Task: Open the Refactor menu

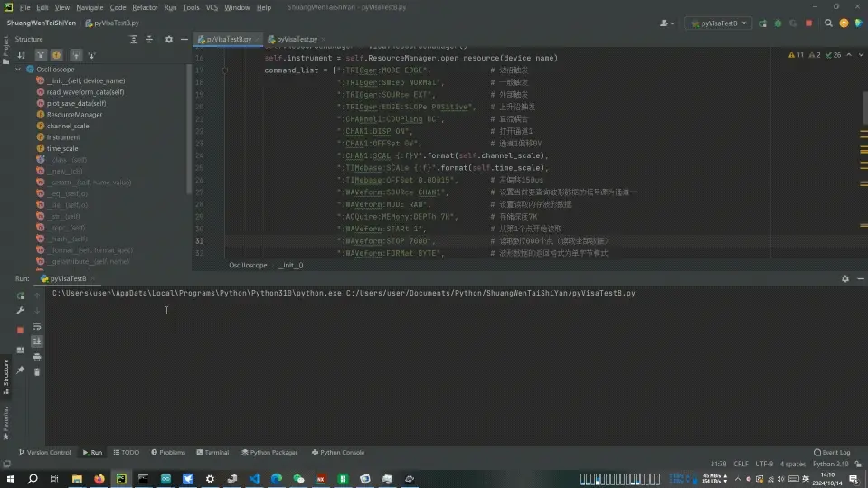Action: pos(145,8)
